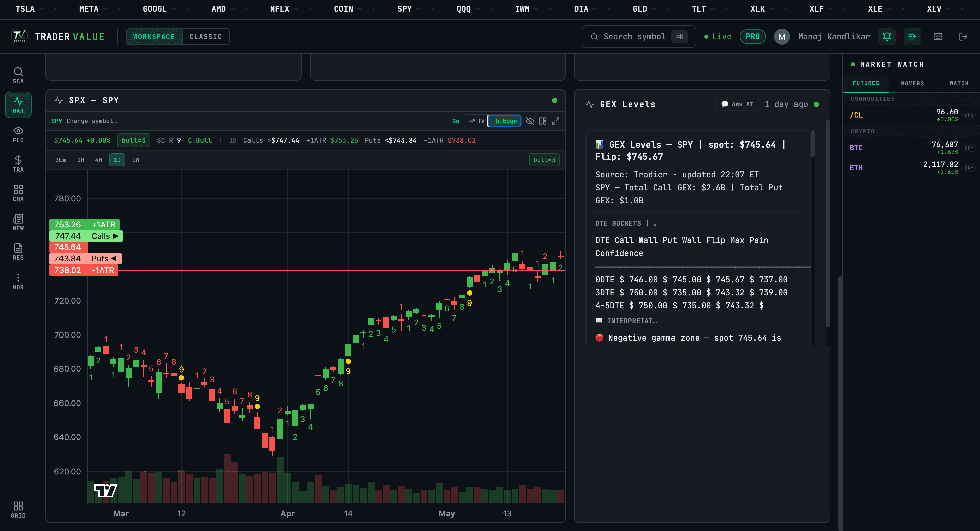
Task: Select QQQ in ticker strip
Action: [x=463, y=9]
